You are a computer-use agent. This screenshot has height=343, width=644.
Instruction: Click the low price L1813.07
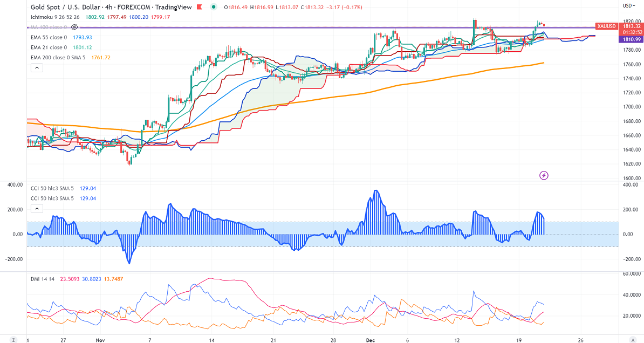point(287,8)
